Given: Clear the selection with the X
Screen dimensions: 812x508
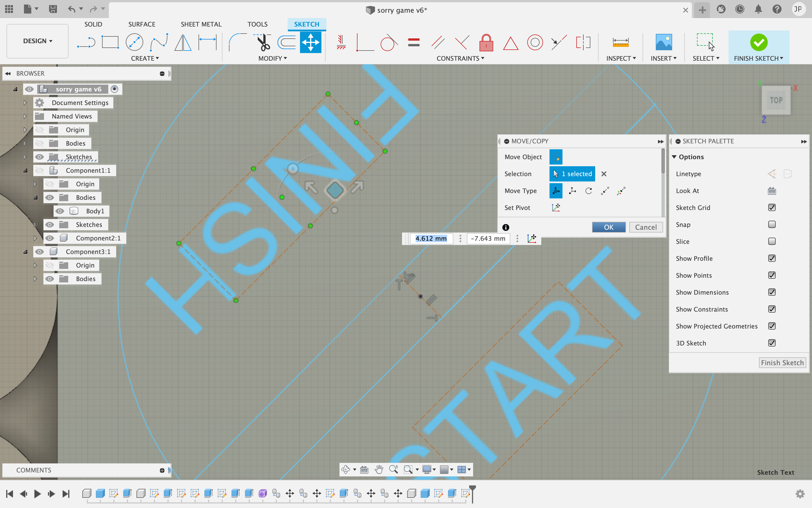Looking at the screenshot, I should pyautogui.click(x=604, y=174).
